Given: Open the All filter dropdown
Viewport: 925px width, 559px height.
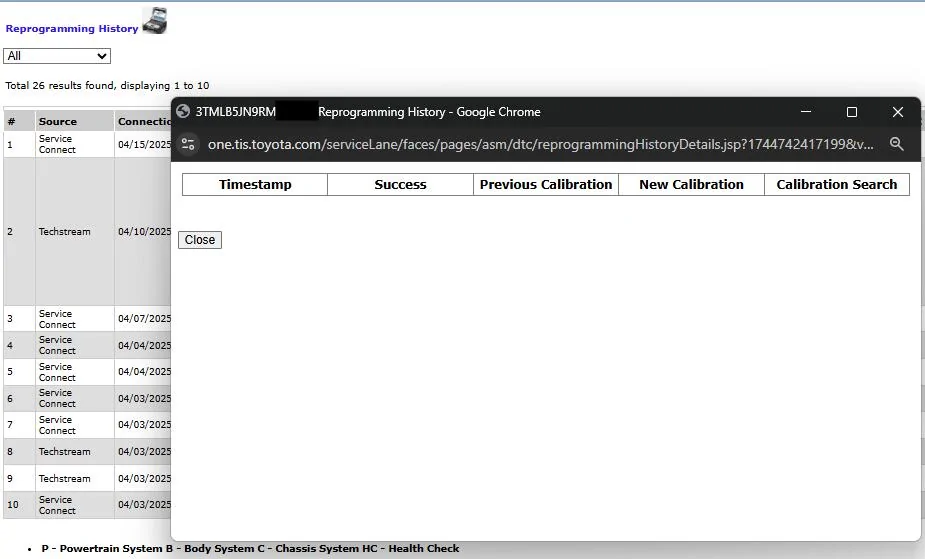Looking at the screenshot, I should [57, 56].
